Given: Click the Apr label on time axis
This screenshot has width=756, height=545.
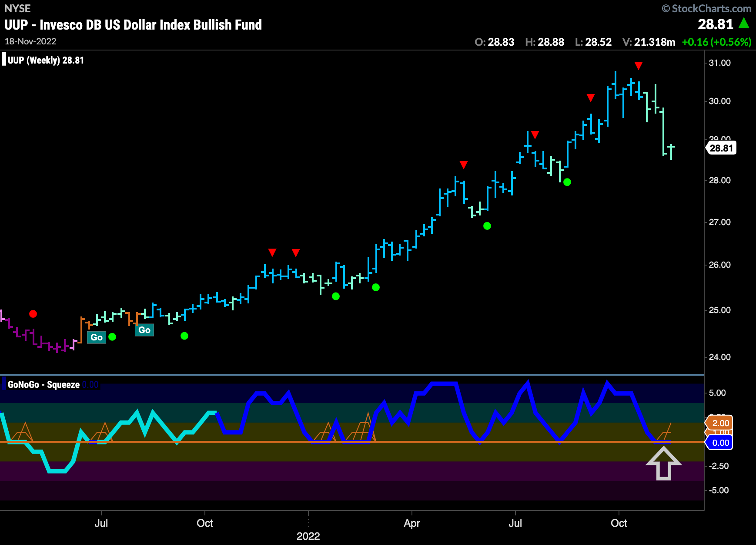Looking at the screenshot, I should coord(412,523).
